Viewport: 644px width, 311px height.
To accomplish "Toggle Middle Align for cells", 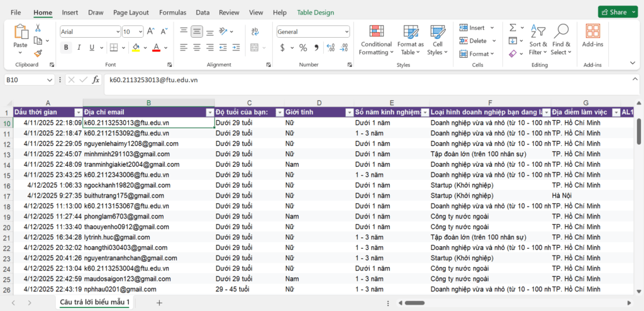I will tap(197, 31).
